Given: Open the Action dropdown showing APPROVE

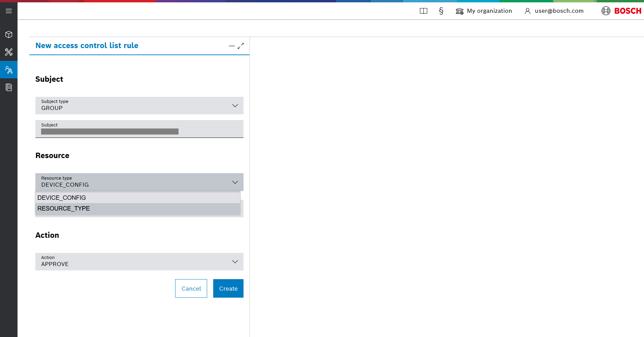Looking at the screenshot, I should [139, 262].
